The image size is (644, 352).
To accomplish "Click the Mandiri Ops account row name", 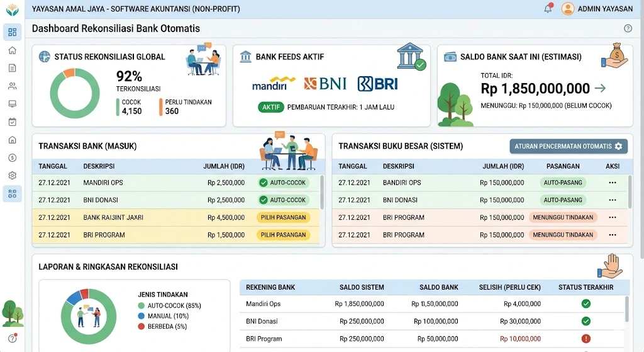I will (264, 304).
